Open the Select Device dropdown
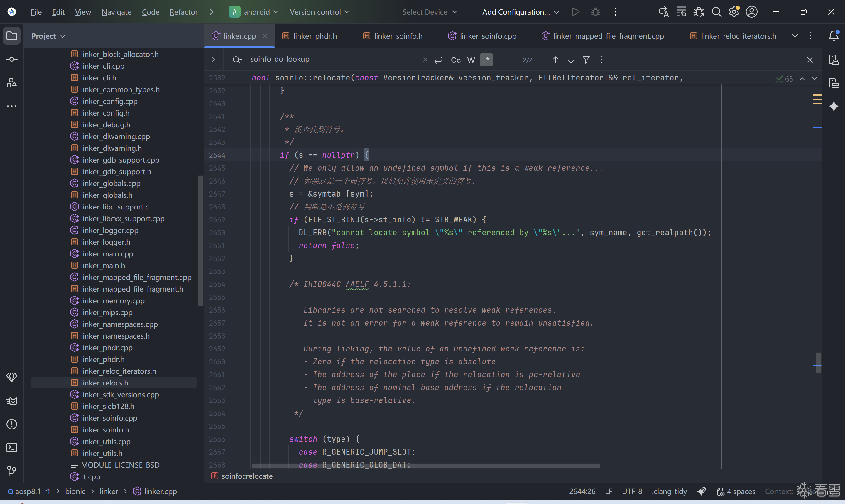The height and width of the screenshot is (504, 845). click(x=429, y=12)
